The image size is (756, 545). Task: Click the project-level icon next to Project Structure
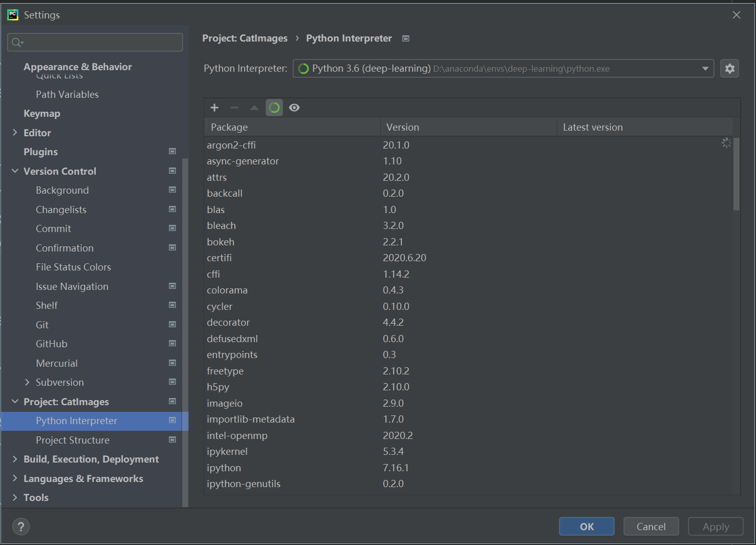172,440
